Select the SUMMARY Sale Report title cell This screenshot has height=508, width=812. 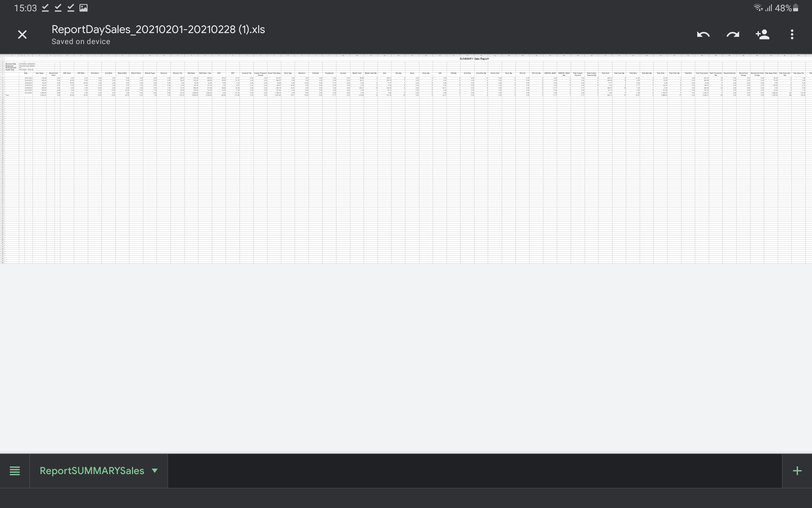[x=474, y=59]
